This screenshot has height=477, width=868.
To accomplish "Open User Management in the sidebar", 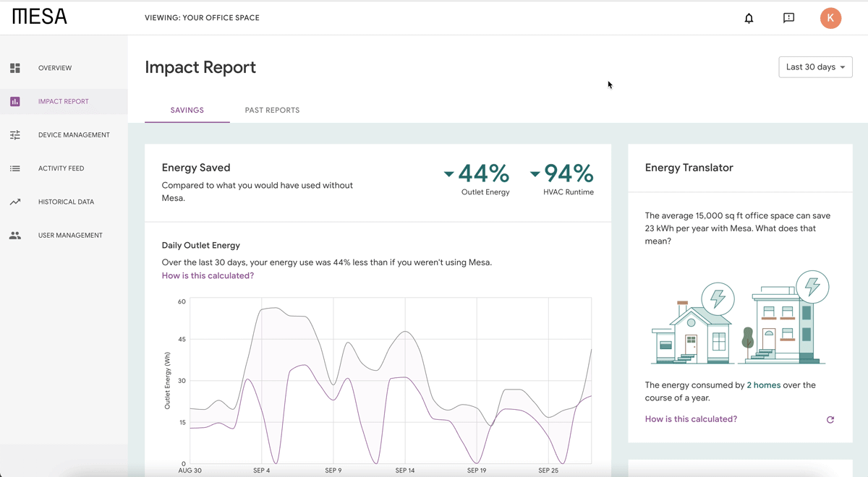I will (x=64, y=236).
